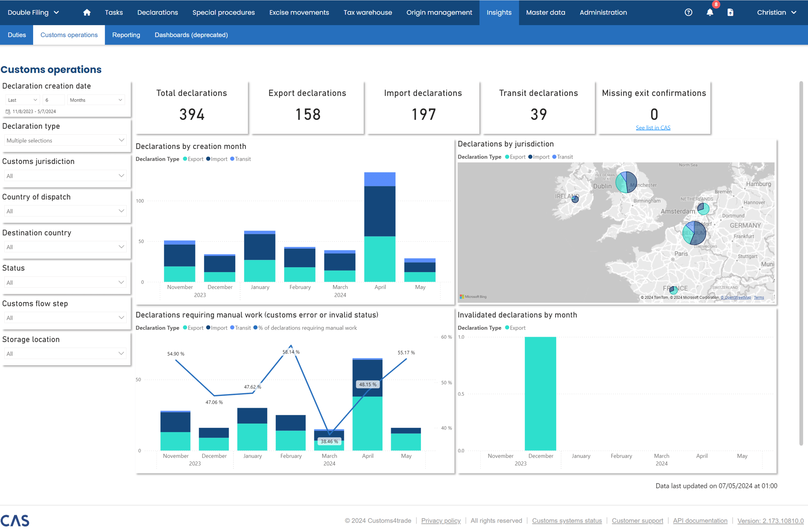Open the Origin management menu
This screenshot has width=808, height=532.
[x=439, y=13]
